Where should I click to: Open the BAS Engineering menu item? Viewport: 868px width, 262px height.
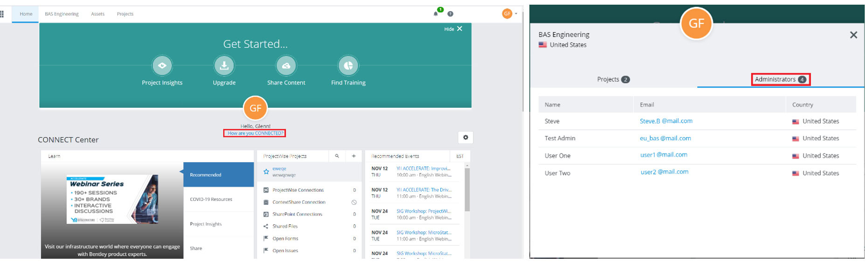point(62,14)
